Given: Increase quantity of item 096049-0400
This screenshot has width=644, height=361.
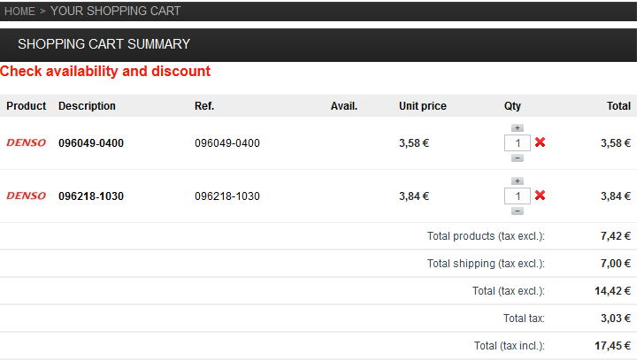Looking at the screenshot, I should [517, 128].
